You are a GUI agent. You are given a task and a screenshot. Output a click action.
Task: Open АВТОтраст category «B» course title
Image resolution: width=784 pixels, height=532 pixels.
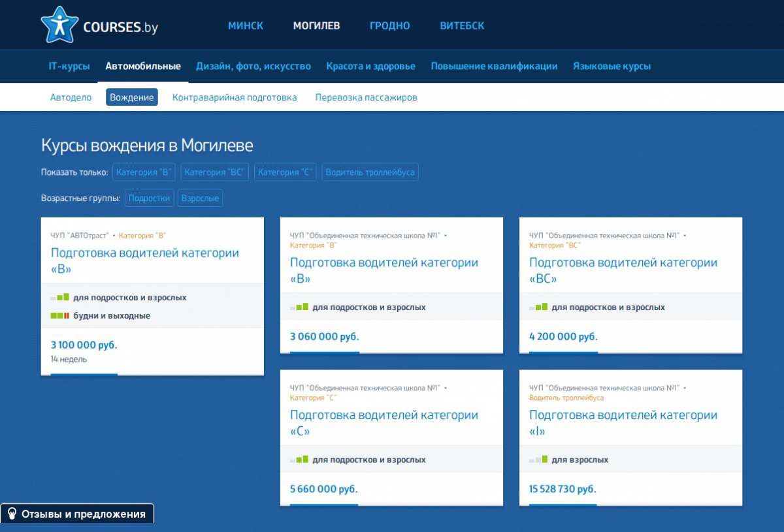pos(145,260)
